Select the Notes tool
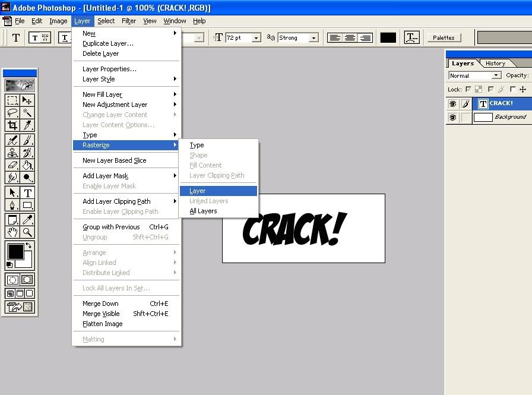Image resolution: width=532 pixels, height=395 pixels. [x=12, y=220]
